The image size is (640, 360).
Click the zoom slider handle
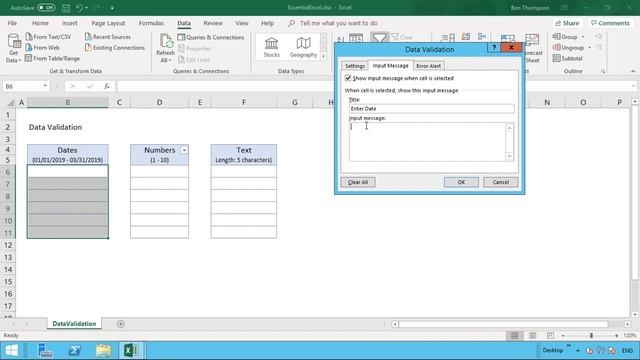[x=591, y=336]
